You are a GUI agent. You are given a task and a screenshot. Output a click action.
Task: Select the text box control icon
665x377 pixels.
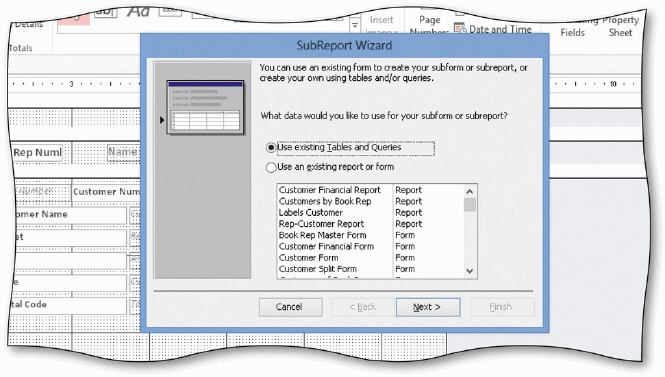[x=105, y=12]
